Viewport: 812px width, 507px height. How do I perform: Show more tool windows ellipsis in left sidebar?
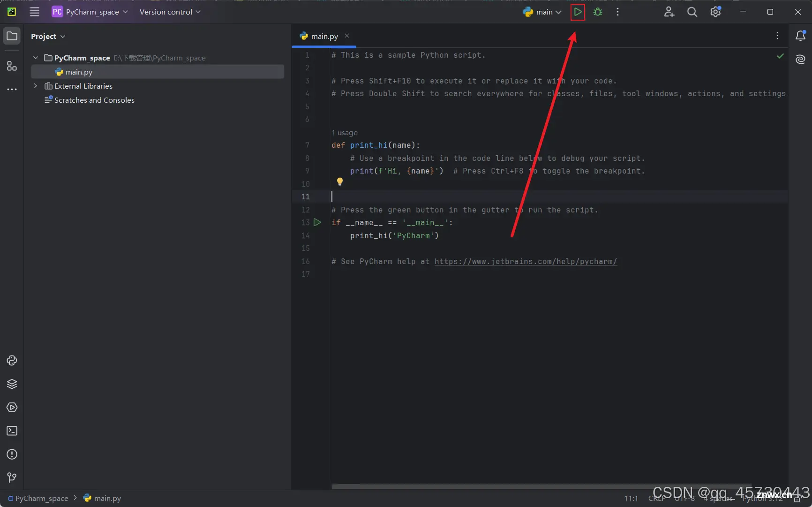(x=12, y=89)
